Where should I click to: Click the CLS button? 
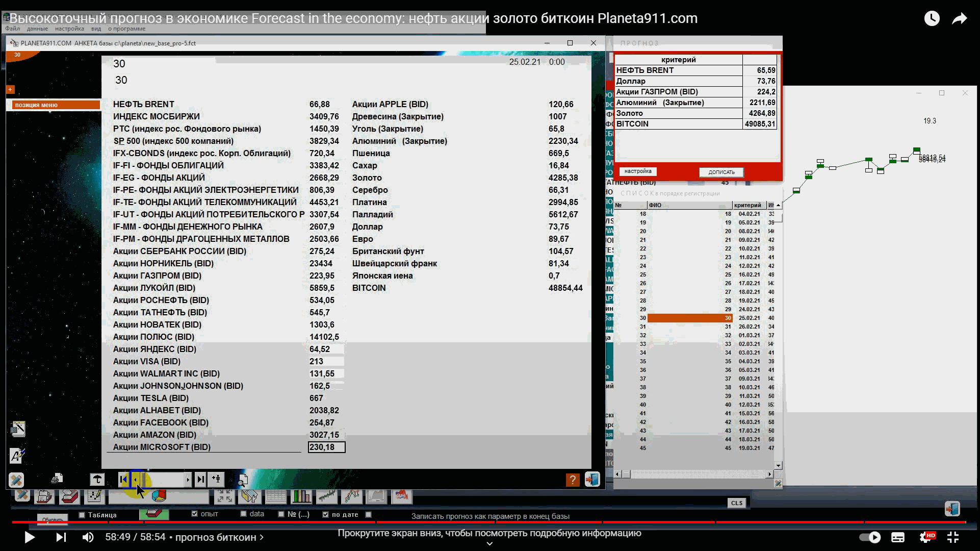point(737,503)
